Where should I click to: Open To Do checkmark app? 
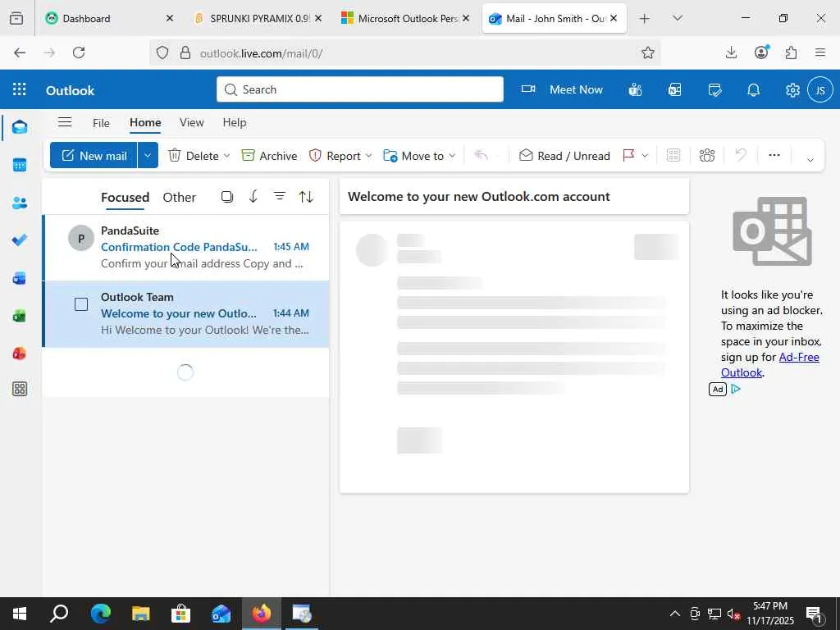coord(20,240)
